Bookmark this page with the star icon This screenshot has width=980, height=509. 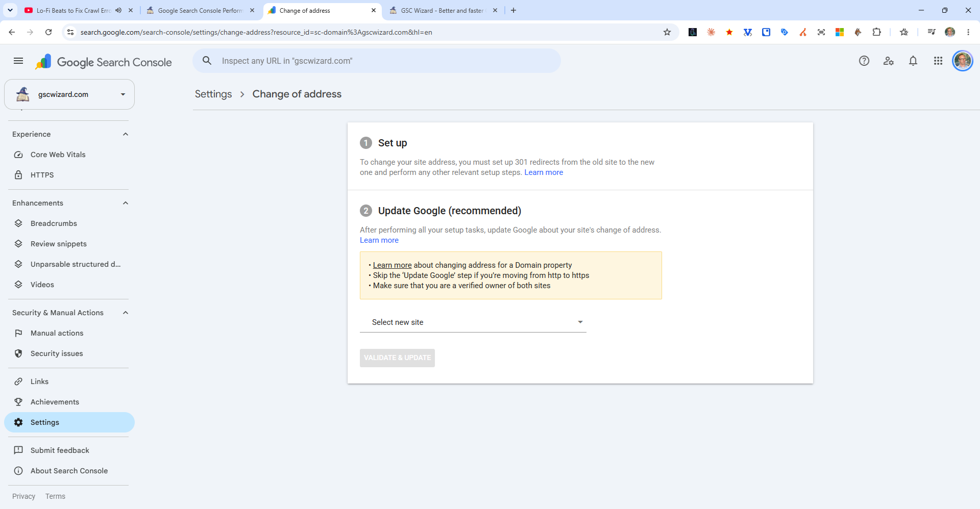pyautogui.click(x=667, y=32)
